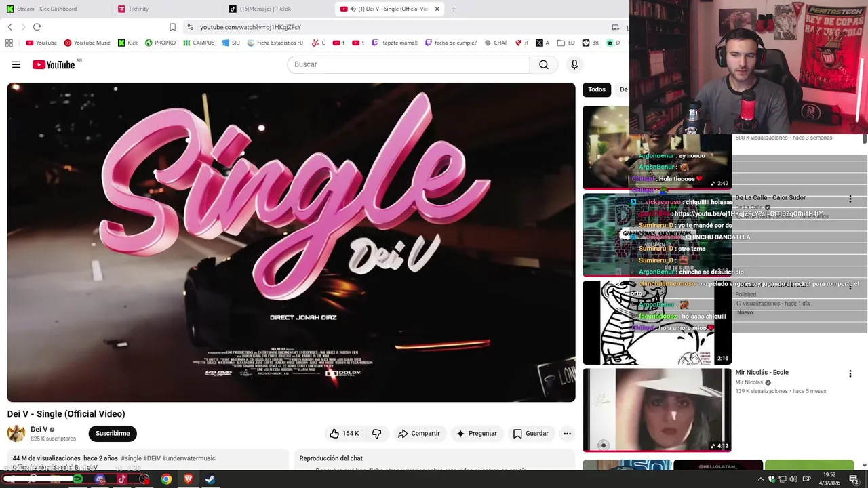Open the YouTube hamburger guide menu

tap(16, 64)
